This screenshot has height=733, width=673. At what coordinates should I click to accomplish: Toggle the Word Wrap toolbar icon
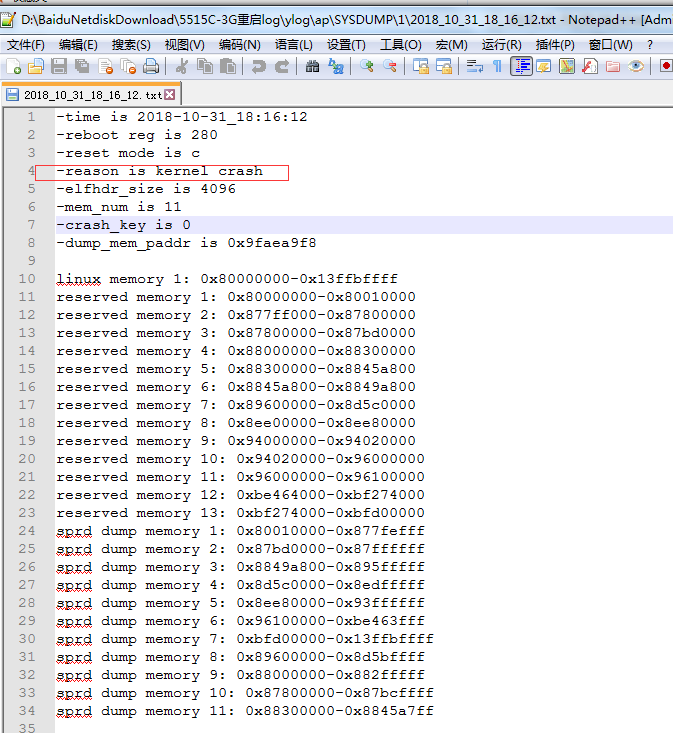pyautogui.click(x=475, y=66)
